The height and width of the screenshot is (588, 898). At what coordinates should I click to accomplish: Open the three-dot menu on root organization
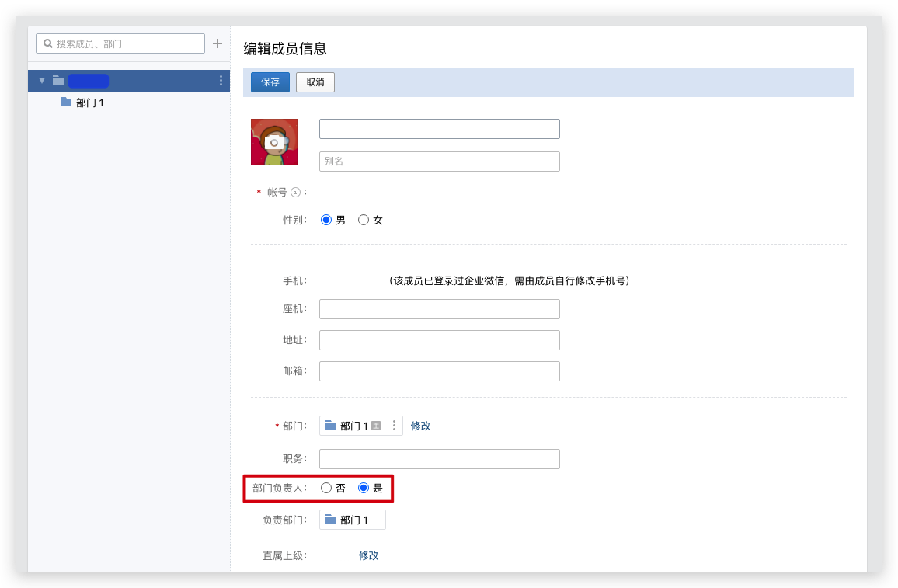(x=221, y=81)
